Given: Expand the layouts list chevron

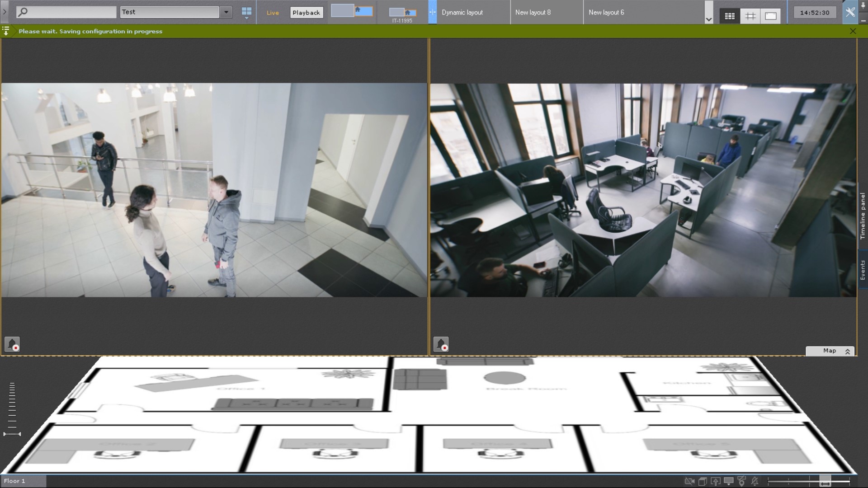Looking at the screenshot, I should pyautogui.click(x=708, y=19).
